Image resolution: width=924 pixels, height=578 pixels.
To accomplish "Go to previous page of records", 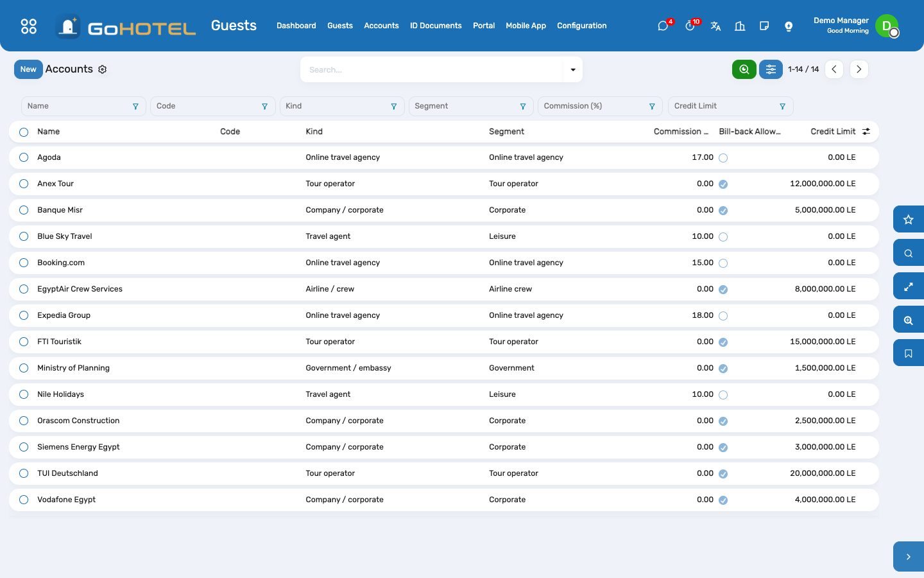I will [834, 69].
